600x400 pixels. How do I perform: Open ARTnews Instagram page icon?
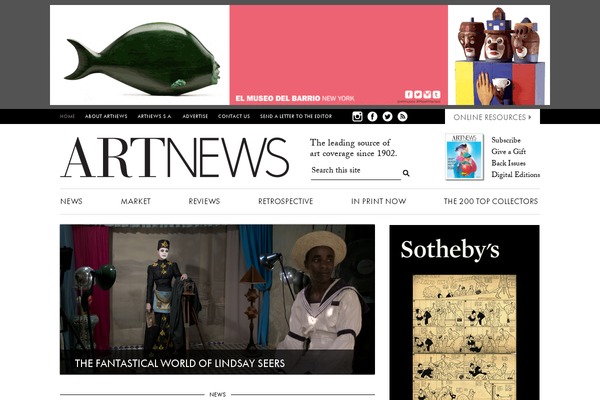(357, 116)
